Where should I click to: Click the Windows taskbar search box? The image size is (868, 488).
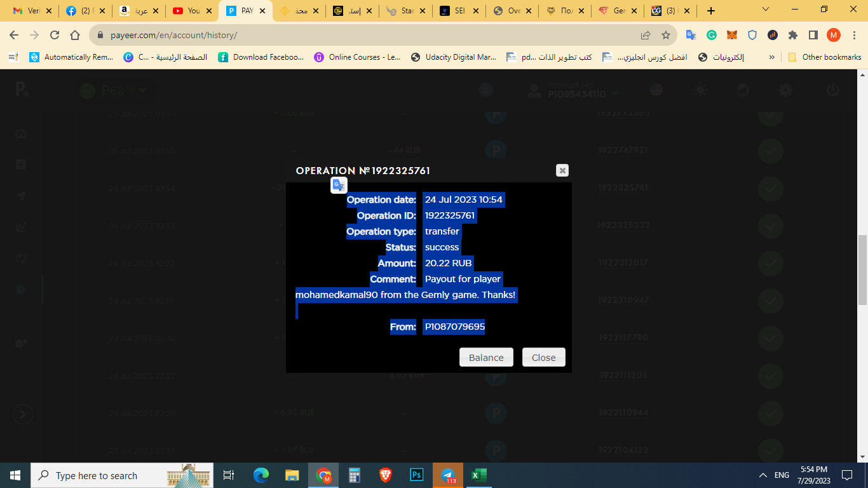tap(122, 475)
